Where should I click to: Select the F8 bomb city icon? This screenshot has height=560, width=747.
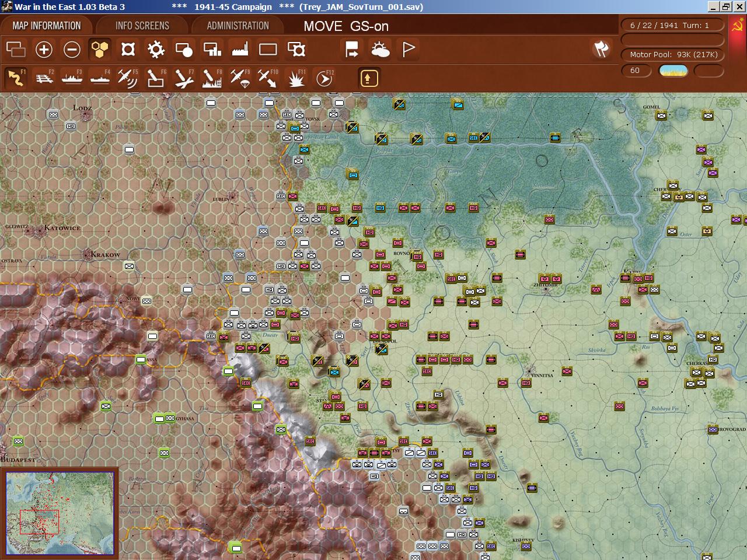[x=212, y=78]
